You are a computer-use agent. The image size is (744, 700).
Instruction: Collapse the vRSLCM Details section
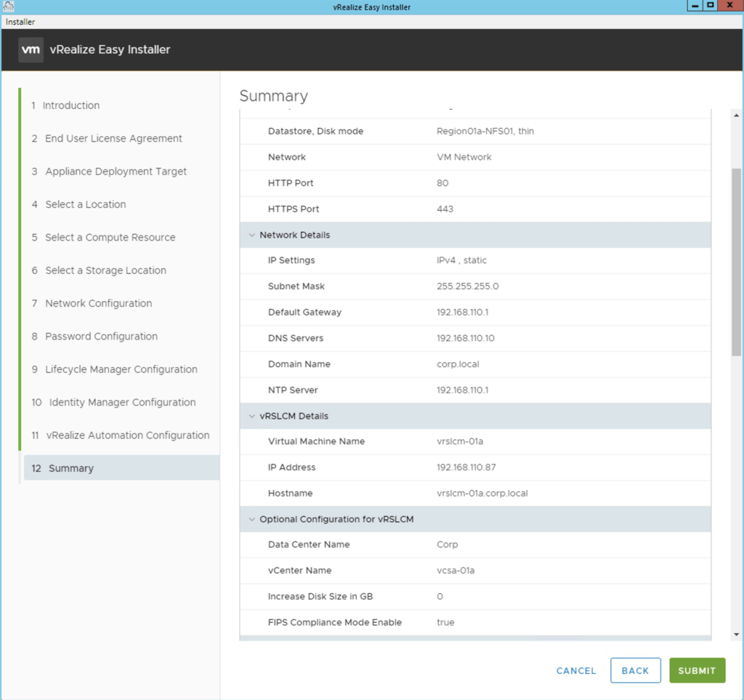click(252, 417)
